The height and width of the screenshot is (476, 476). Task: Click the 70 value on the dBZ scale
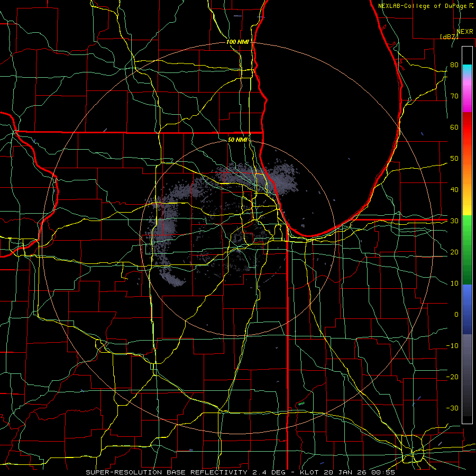pyautogui.click(x=454, y=96)
